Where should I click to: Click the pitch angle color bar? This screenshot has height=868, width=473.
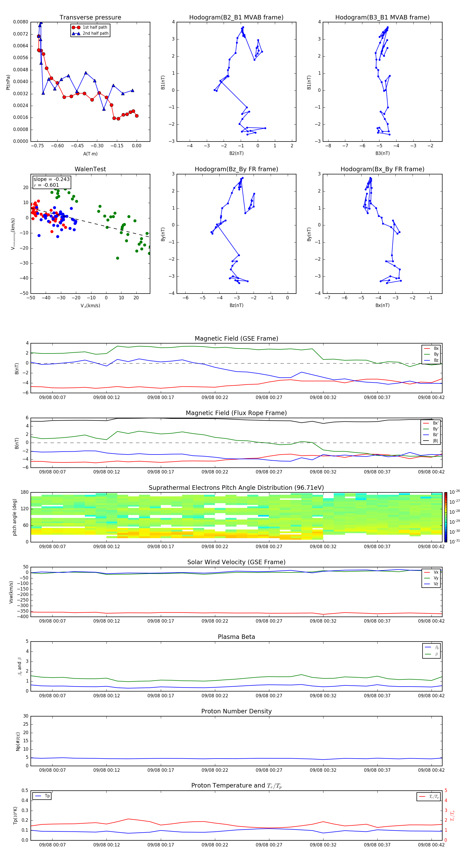click(x=445, y=517)
